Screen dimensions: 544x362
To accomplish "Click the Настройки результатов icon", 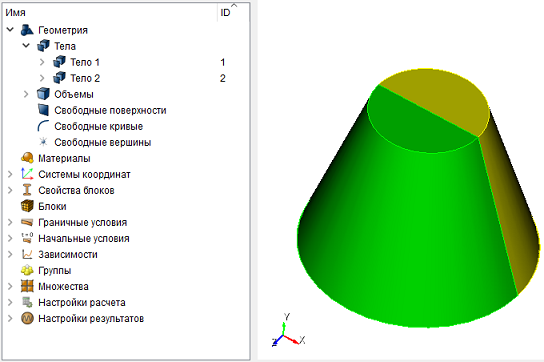I will pos(27,318).
